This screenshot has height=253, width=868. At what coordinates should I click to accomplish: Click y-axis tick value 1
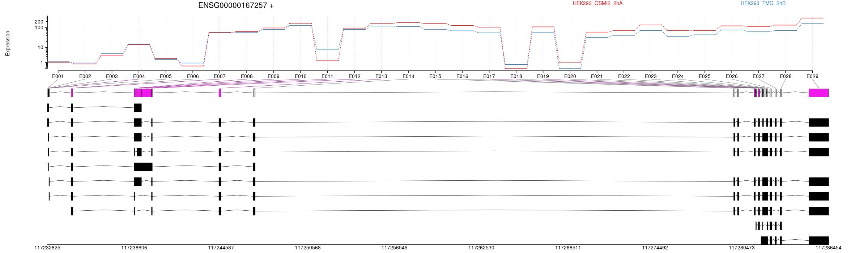pos(42,63)
